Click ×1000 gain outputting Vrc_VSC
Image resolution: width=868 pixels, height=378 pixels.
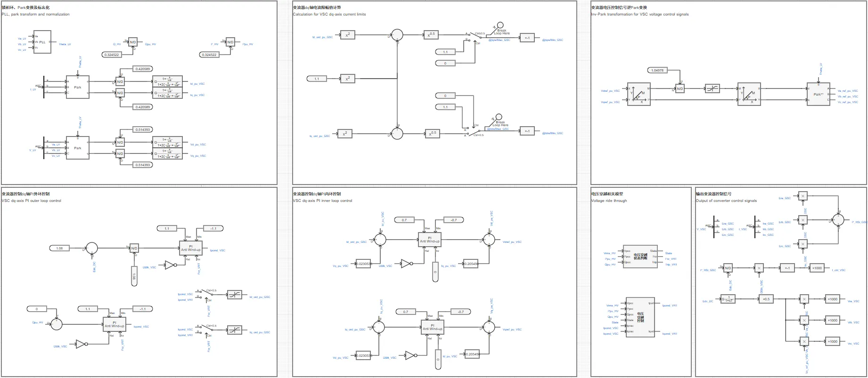pyautogui.click(x=833, y=341)
